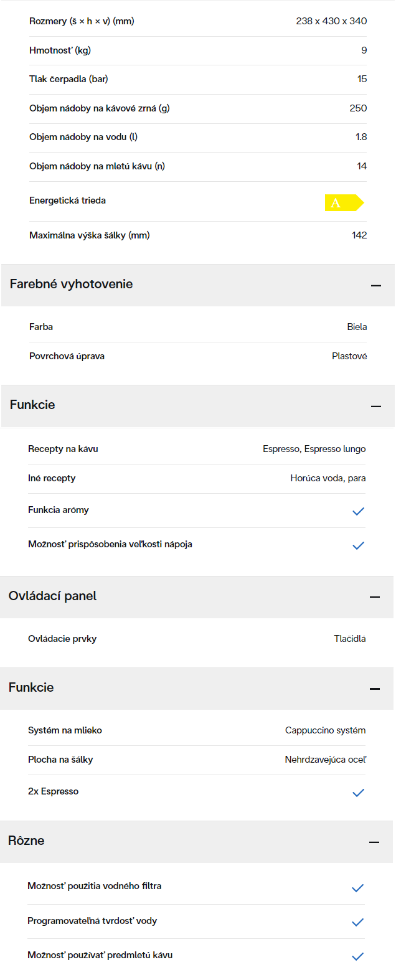Click Programovateľná tvrdosť vody checkmark
396x980 pixels.
point(358,923)
